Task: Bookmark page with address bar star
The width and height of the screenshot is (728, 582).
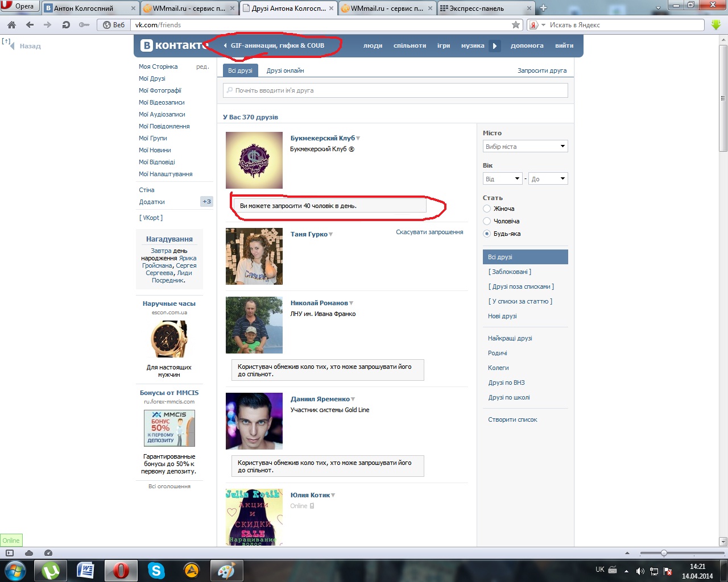Action: [516, 25]
